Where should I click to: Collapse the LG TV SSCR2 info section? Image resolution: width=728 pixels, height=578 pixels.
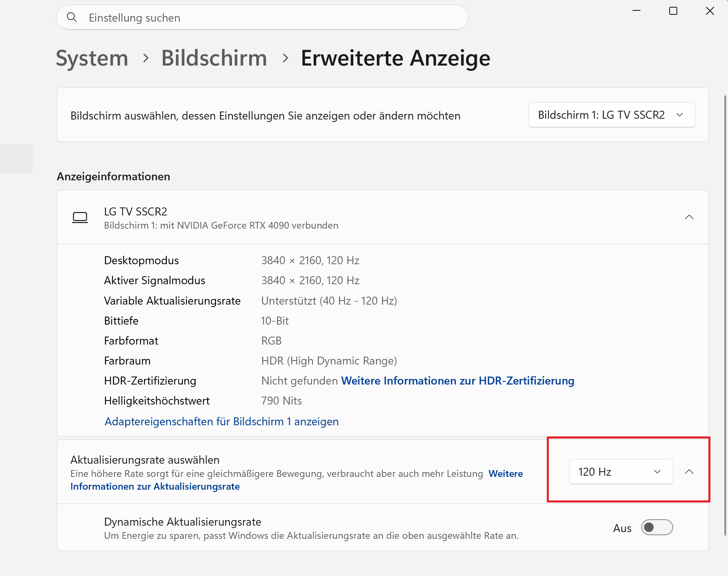[x=689, y=217]
